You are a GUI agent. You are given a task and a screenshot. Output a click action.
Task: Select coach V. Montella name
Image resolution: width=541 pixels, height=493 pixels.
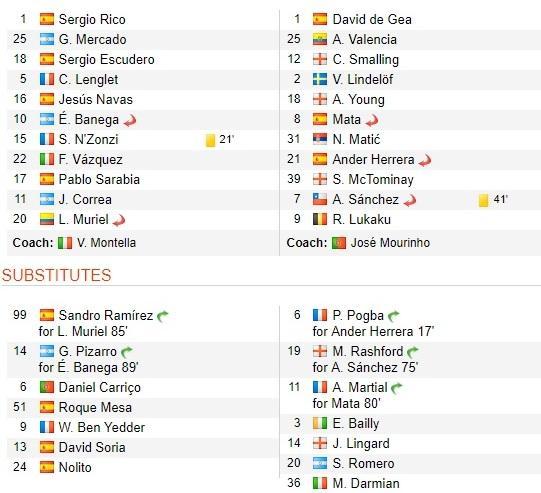[x=106, y=243]
